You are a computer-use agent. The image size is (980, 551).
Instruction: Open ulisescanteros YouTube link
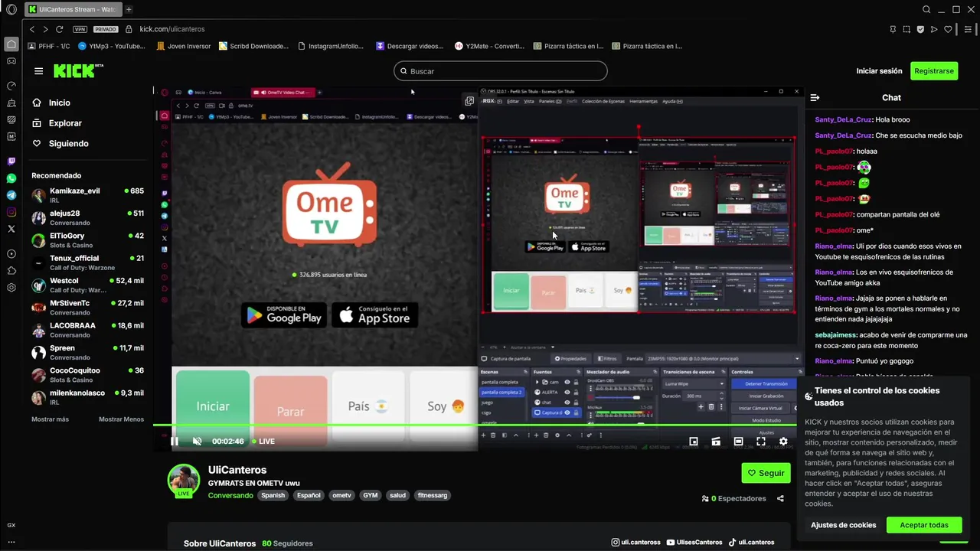(694, 543)
